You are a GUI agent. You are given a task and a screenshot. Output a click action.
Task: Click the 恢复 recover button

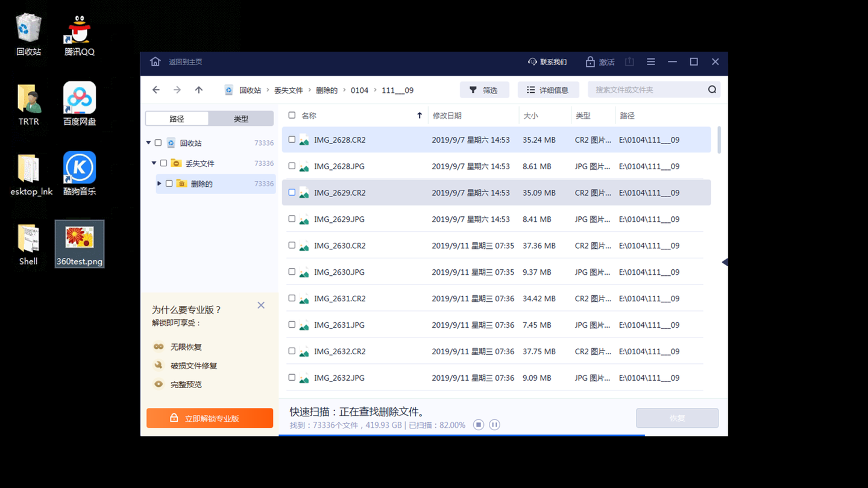coord(677,418)
